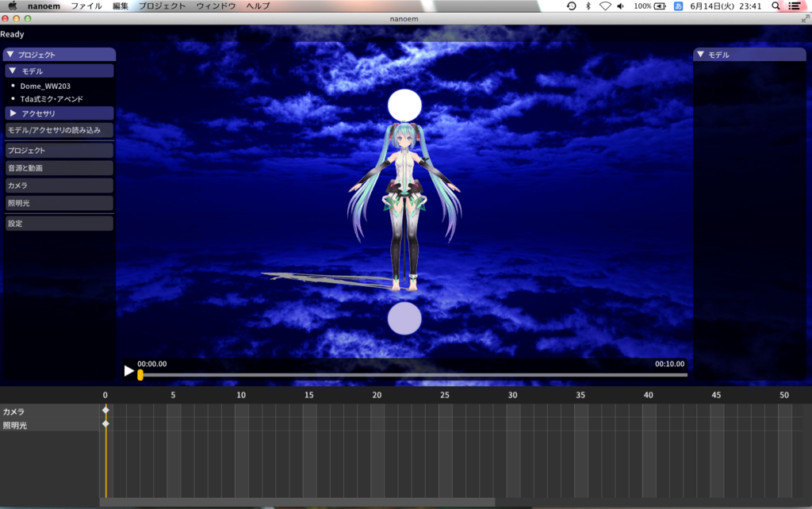This screenshot has width=812, height=509.
Task: Open the プロジェクト menu in menu bar
Action: [x=162, y=6]
